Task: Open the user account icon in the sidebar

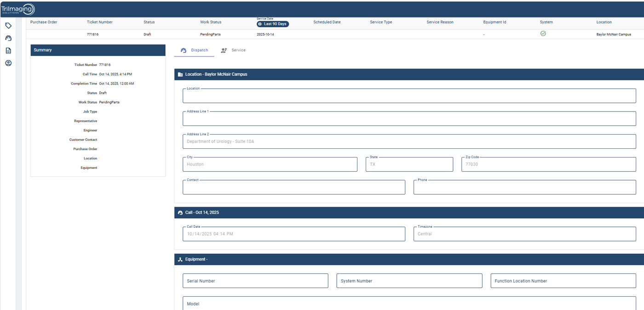Action: (x=8, y=63)
